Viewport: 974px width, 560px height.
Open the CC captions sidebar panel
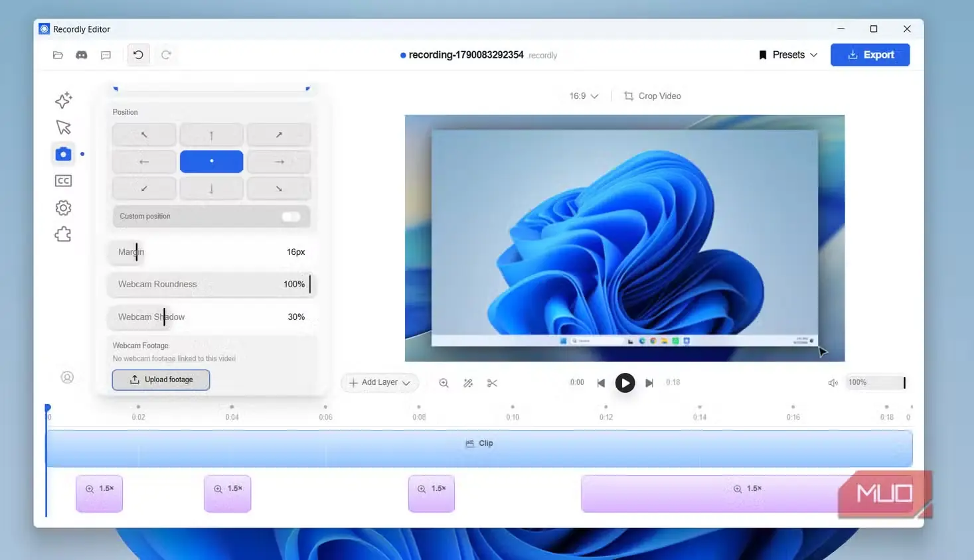click(63, 180)
